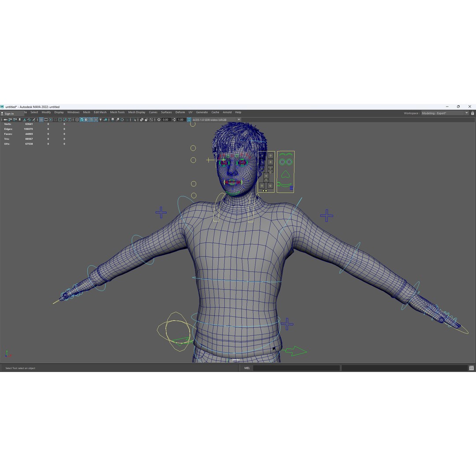Open the Windows menu

[x=73, y=112]
